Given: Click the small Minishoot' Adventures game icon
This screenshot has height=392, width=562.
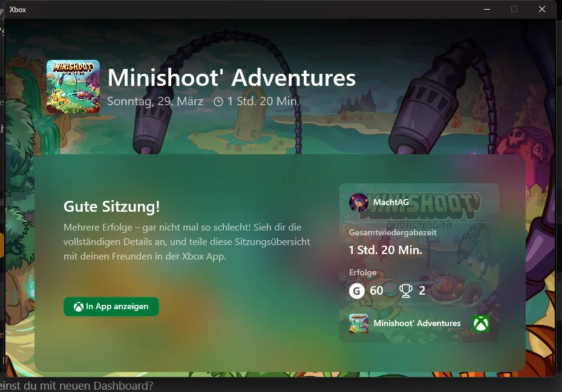Looking at the screenshot, I should pyautogui.click(x=358, y=324).
